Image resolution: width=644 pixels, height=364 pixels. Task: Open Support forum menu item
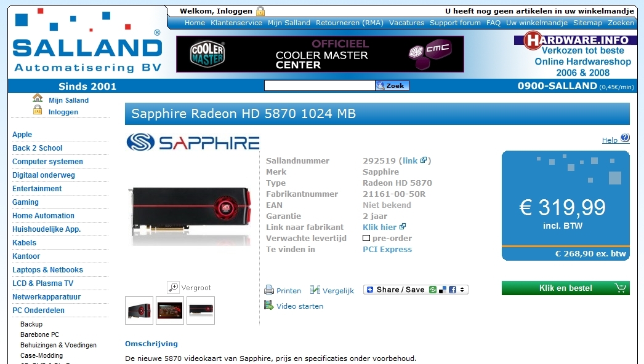click(455, 23)
